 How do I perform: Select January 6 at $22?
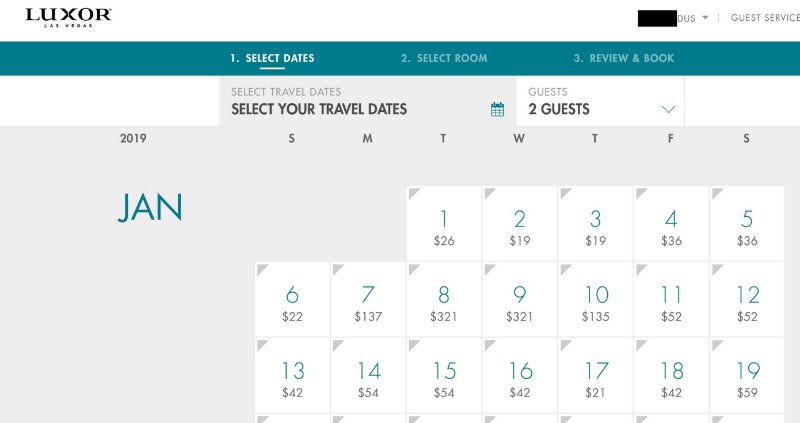(292, 300)
